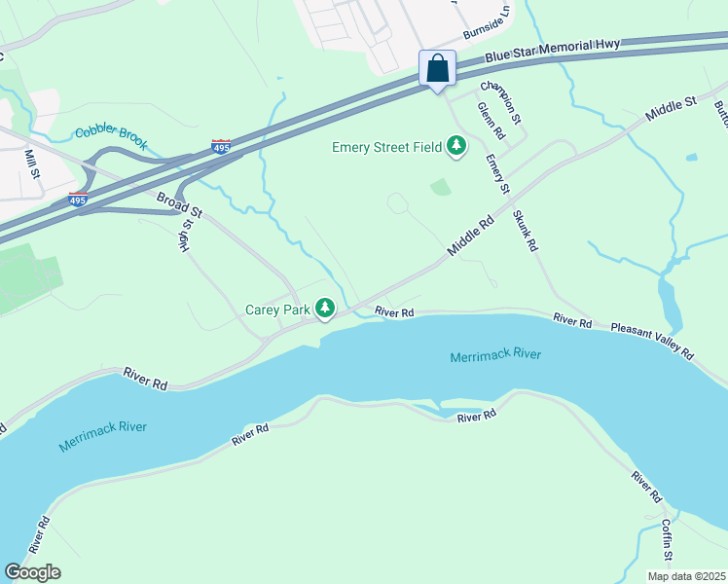The width and height of the screenshot is (728, 584).
Task: Select the Emery Street Field tree icon
Action: pos(456,146)
